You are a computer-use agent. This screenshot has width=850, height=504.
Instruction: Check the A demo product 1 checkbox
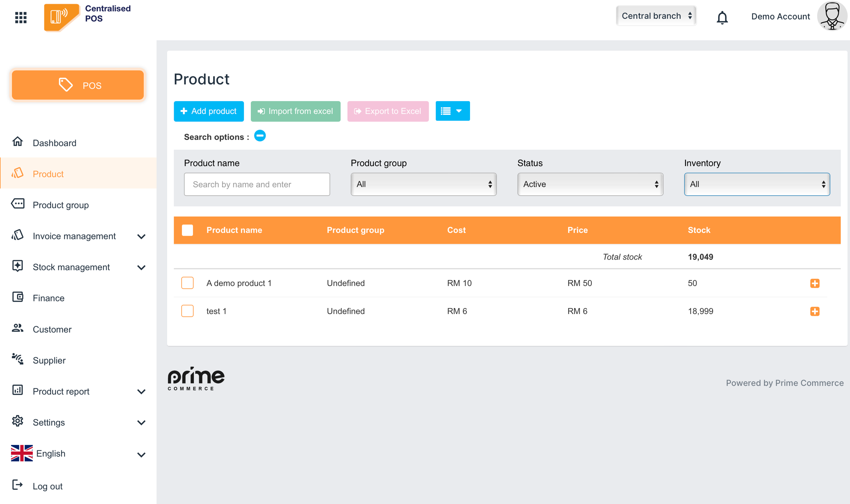point(187,283)
